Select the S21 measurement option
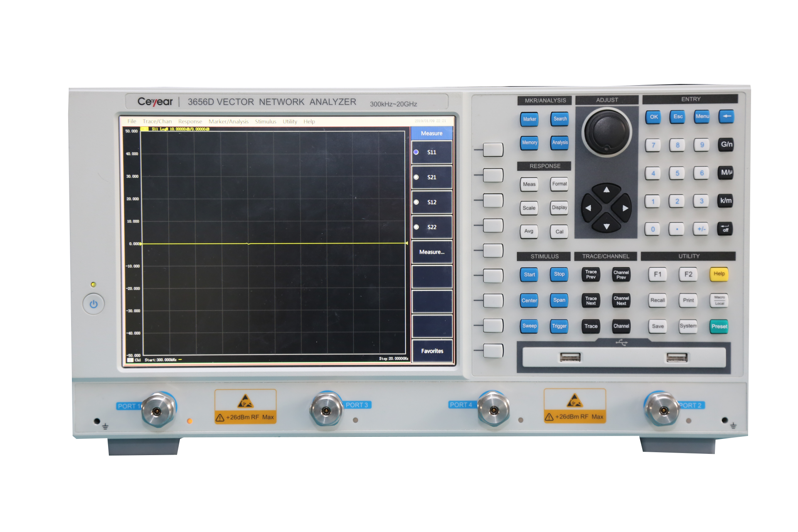798x532 pixels. coord(431,177)
